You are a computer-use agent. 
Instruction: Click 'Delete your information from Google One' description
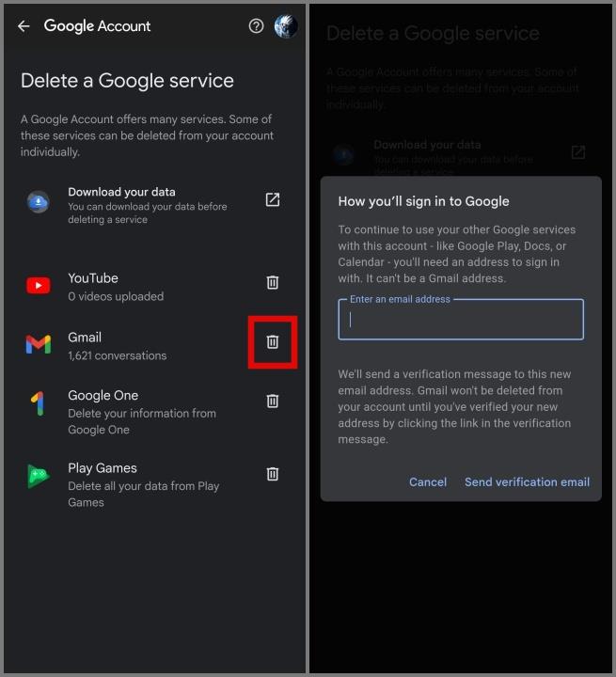point(142,421)
